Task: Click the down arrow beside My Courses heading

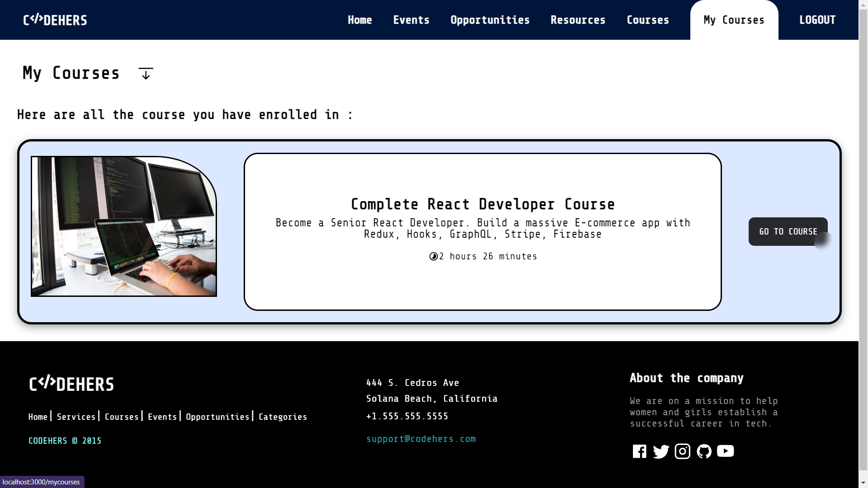Action: click(146, 74)
